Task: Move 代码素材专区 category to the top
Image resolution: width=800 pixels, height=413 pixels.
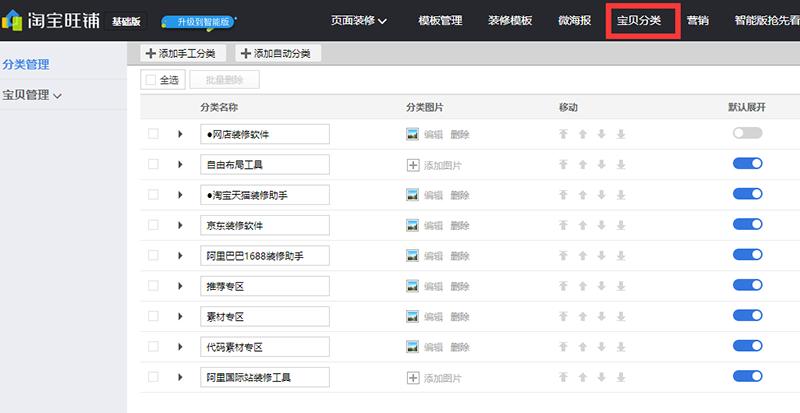Action: 565,347
